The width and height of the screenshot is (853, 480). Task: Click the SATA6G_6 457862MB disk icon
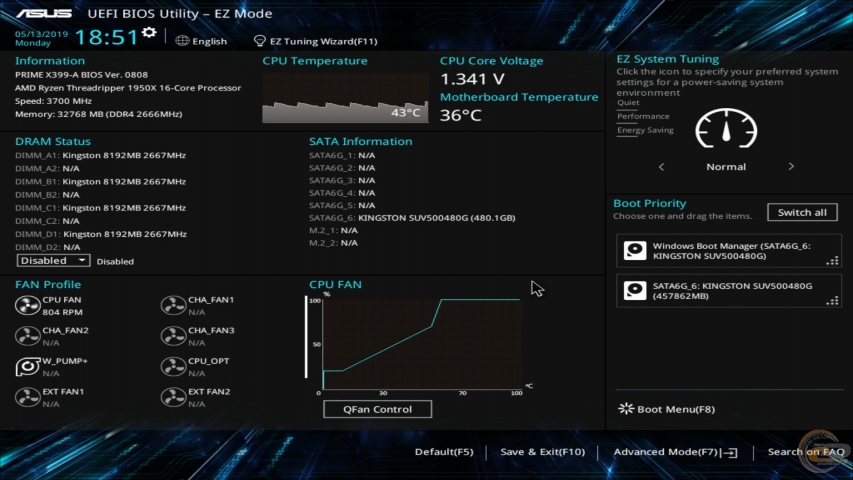click(635, 290)
